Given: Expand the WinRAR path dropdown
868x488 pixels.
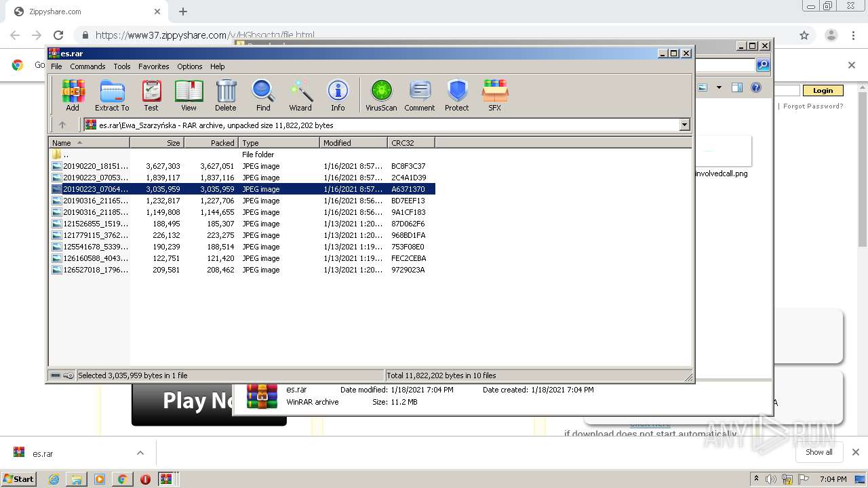Looking at the screenshot, I should pyautogui.click(x=684, y=125).
